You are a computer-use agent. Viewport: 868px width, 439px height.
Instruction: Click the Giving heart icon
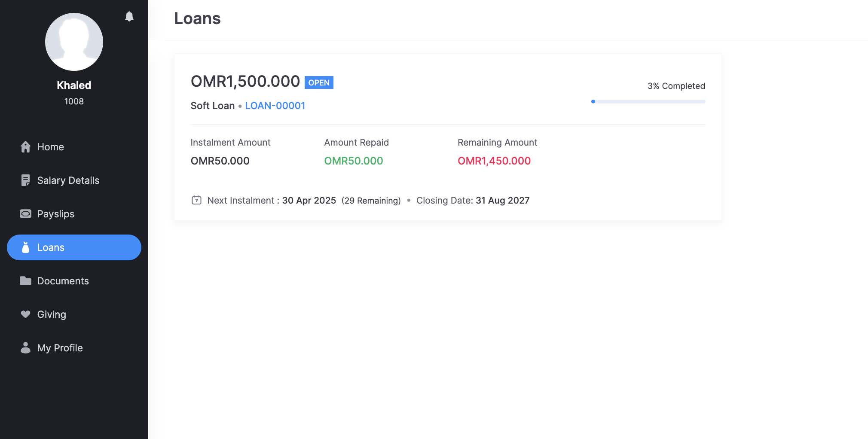coord(25,314)
